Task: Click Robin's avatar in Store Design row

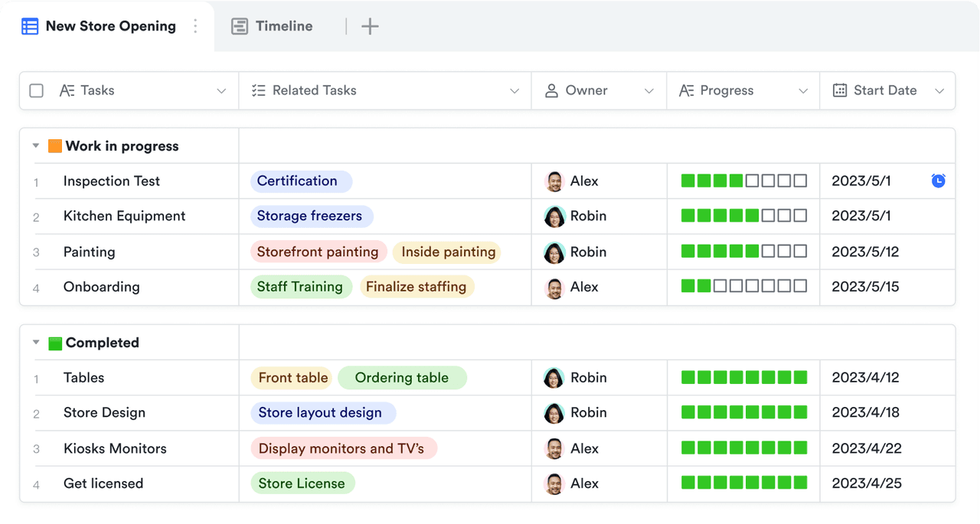Action: pyautogui.click(x=554, y=413)
